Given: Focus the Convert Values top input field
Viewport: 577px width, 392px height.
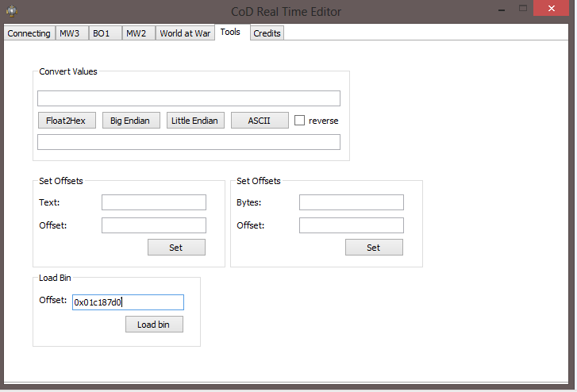Looking at the screenshot, I should click(189, 98).
